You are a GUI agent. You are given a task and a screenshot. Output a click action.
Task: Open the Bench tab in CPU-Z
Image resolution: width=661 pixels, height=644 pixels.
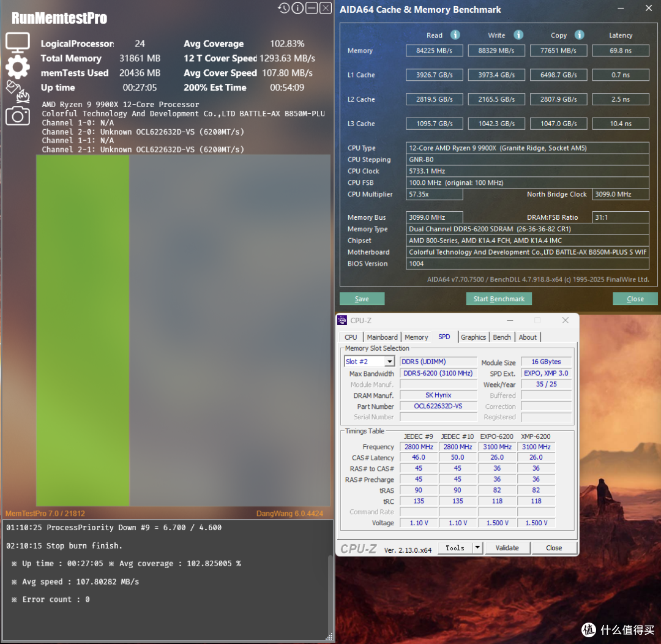click(502, 337)
